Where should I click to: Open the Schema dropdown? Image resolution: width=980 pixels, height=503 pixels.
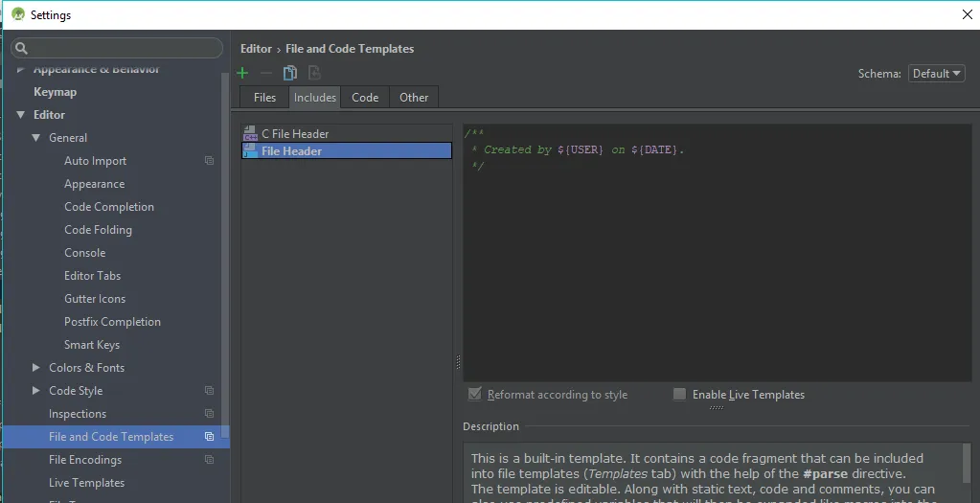[x=936, y=73]
